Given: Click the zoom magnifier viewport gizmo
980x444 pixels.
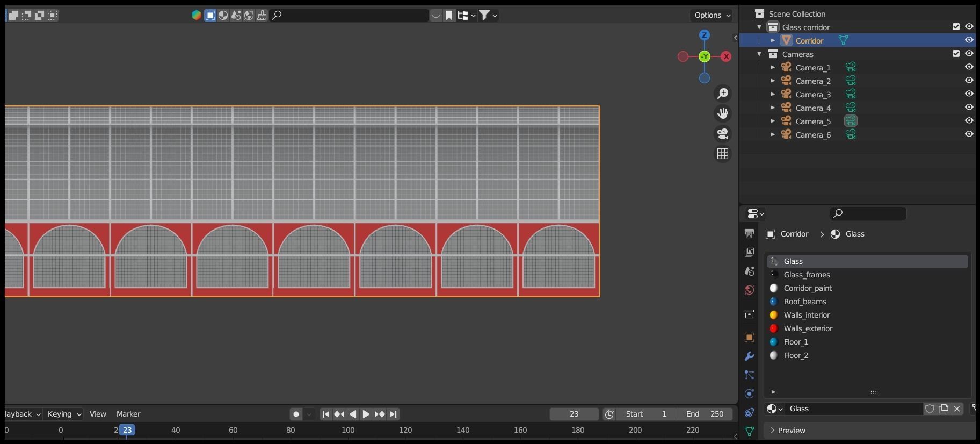Looking at the screenshot, I should (x=723, y=94).
